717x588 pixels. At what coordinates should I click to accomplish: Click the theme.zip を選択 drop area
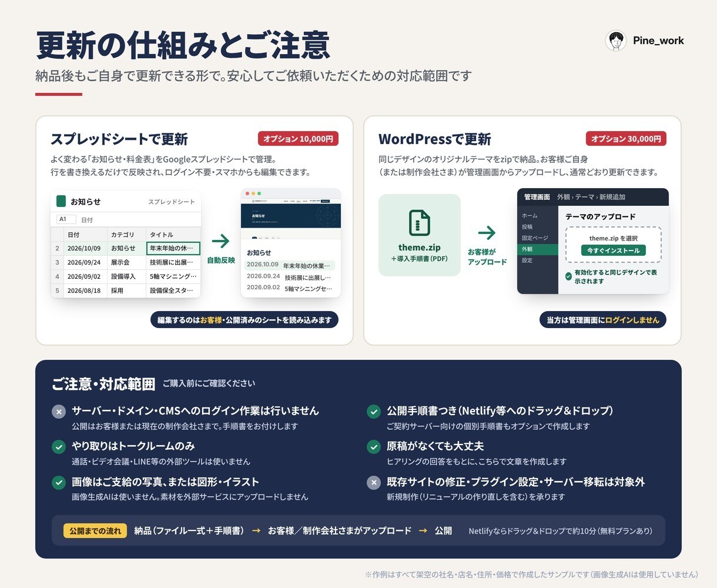tap(614, 245)
